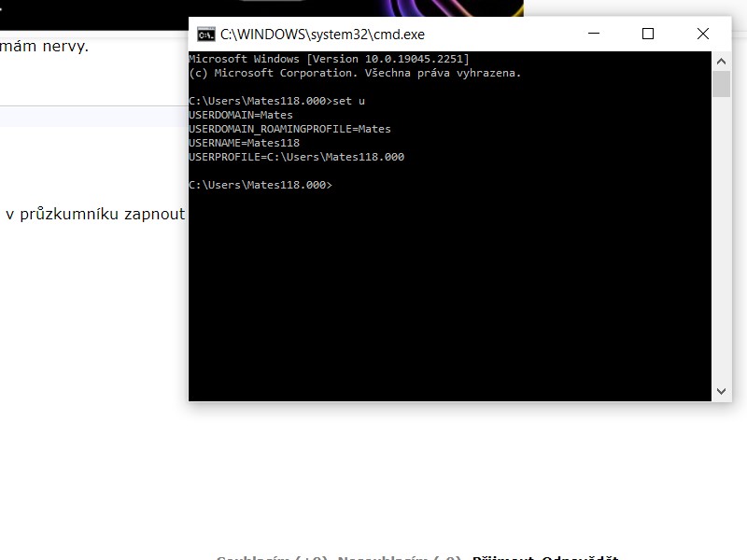Image resolution: width=747 pixels, height=560 pixels.
Task: Click the line USERDOMAIN=Mates
Action: [x=241, y=115]
